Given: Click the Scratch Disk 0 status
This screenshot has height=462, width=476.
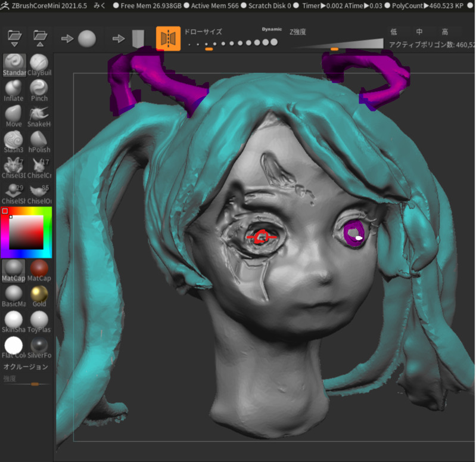Looking at the screenshot, I should click(269, 5).
